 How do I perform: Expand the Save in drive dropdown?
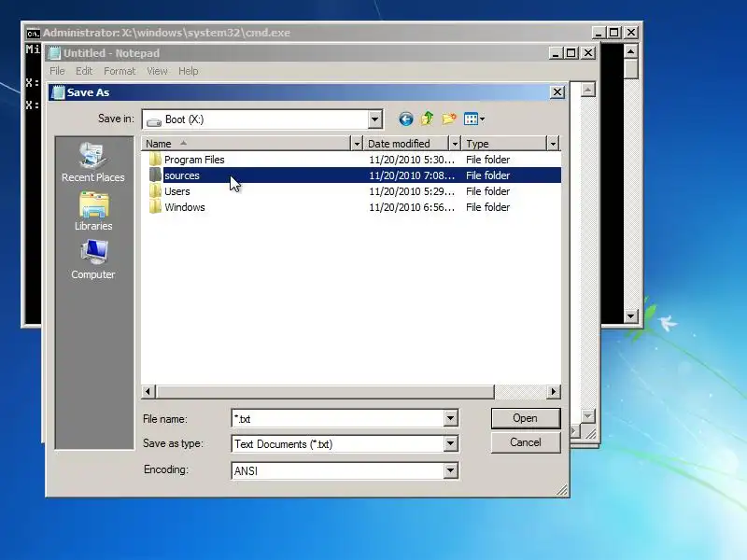(375, 119)
